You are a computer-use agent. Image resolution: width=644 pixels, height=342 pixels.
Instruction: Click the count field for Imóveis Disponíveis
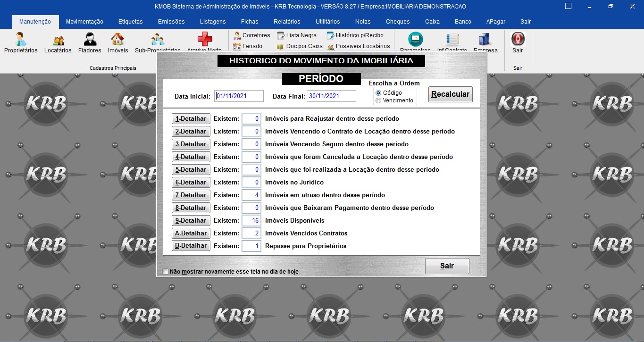coord(251,221)
